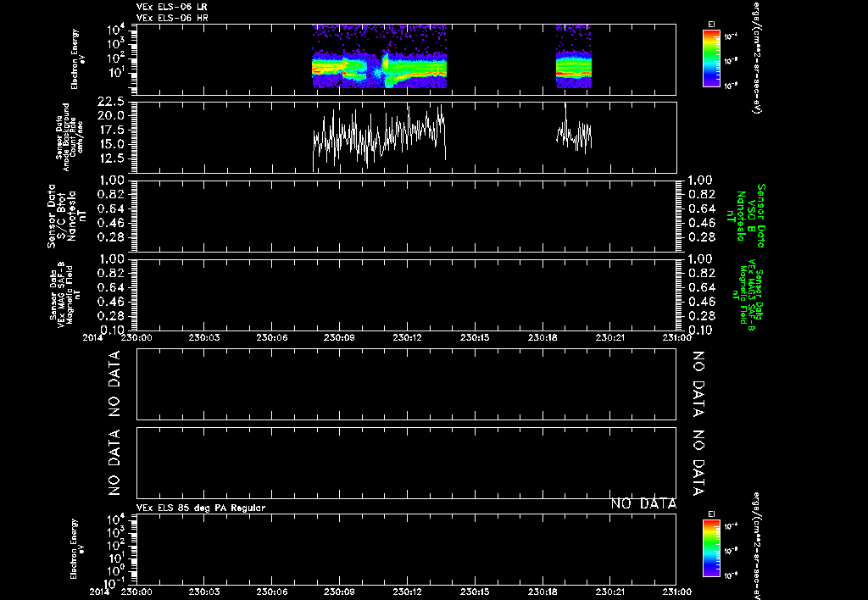868x600 pixels.
Task: Click the "EI" label above the bottom color bar
Action: 711,514
